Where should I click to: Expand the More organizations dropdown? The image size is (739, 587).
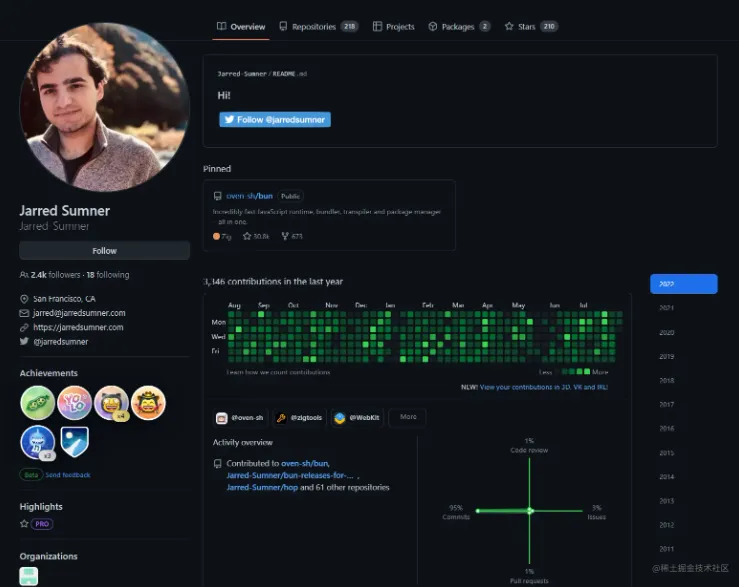pos(408,417)
